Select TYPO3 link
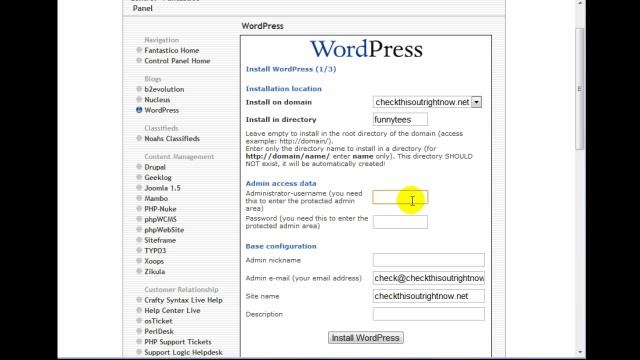 coord(155,251)
